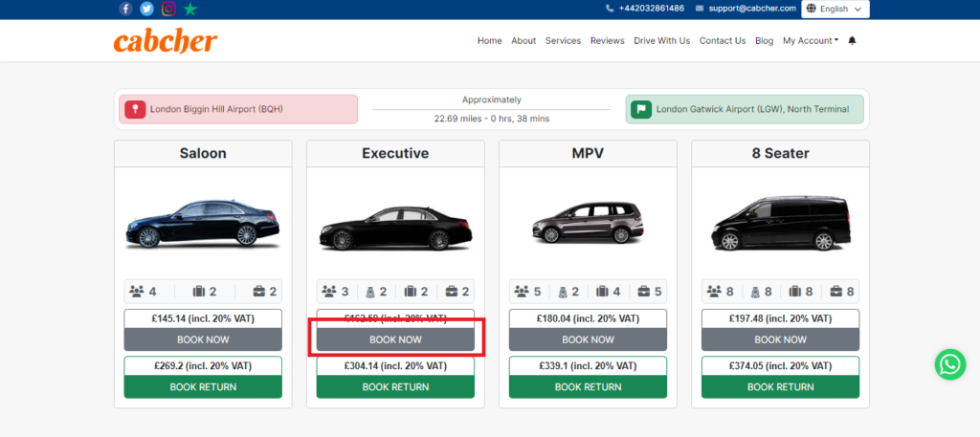Screen dimensions: 980x437
Task: Click the red pickup location pin icon
Action: coord(135,109)
